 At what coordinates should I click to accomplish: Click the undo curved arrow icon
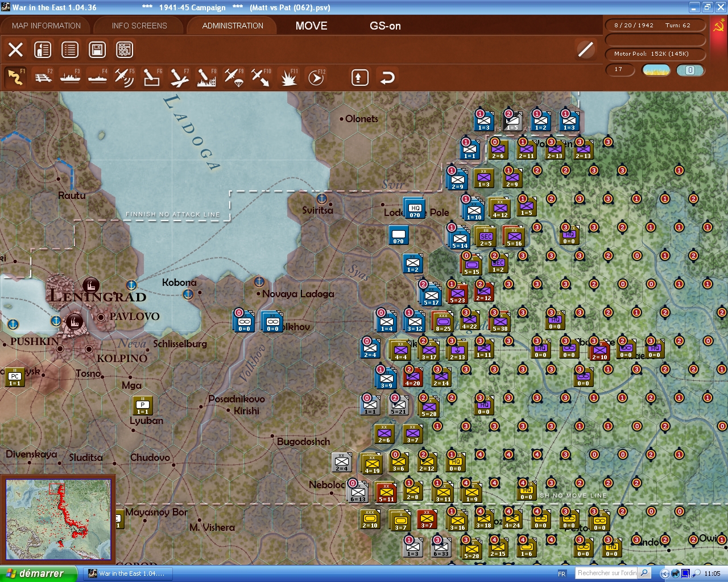click(x=387, y=77)
